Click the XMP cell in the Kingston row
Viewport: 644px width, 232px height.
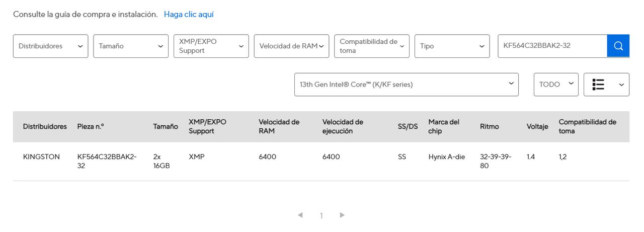(x=197, y=157)
